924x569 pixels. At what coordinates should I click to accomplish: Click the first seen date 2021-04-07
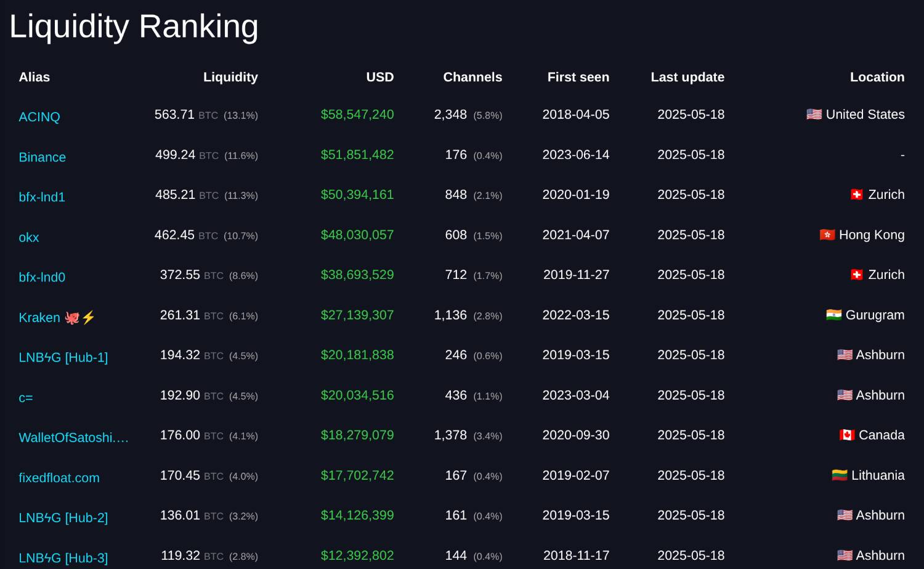[576, 235]
